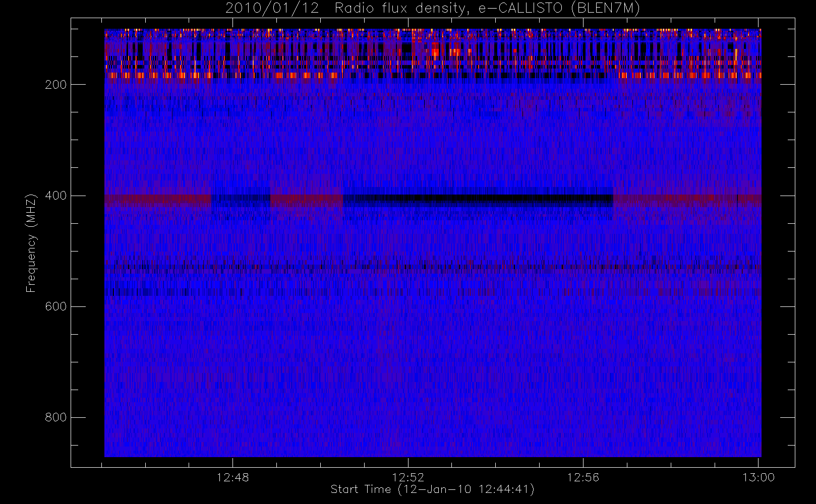Click the plot title 'Radio flux density, e-CALLISTO (BLEN7M)'
This screenshot has height=504, width=816.
coord(487,9)
